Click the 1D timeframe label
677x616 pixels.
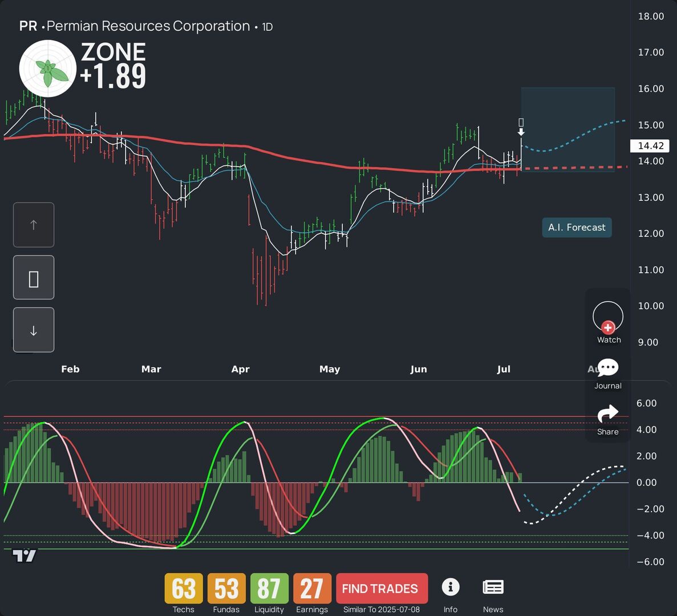tap(267, 27)
